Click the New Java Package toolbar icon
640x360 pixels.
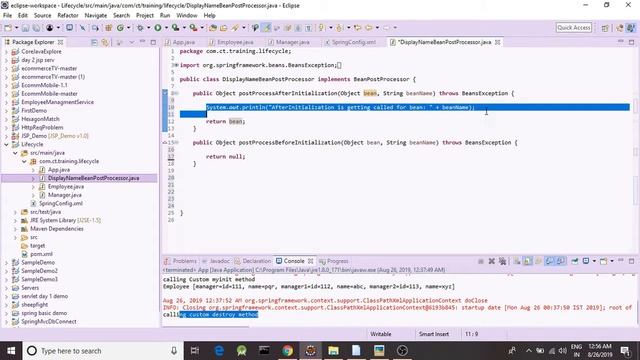pos(109,28)
